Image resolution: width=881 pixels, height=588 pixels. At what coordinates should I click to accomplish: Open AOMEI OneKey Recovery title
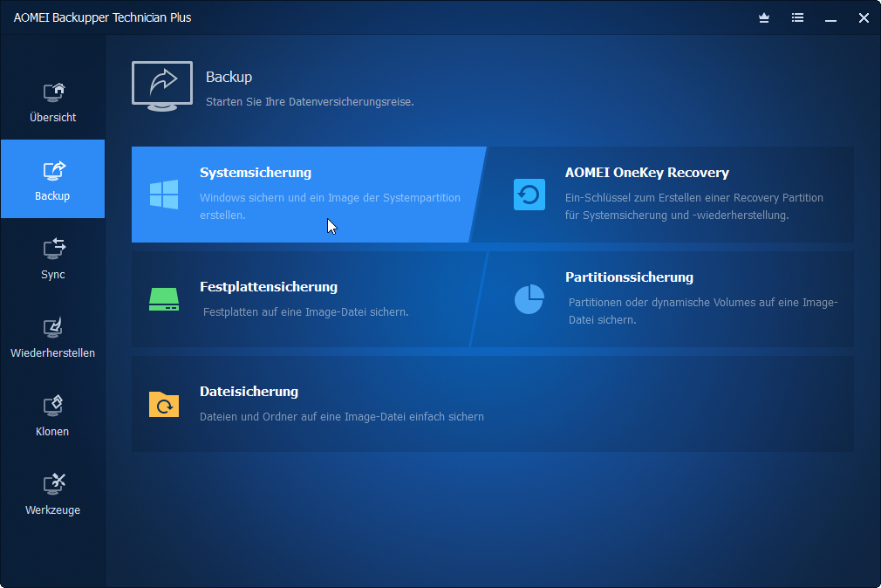[x=647, y=173]
